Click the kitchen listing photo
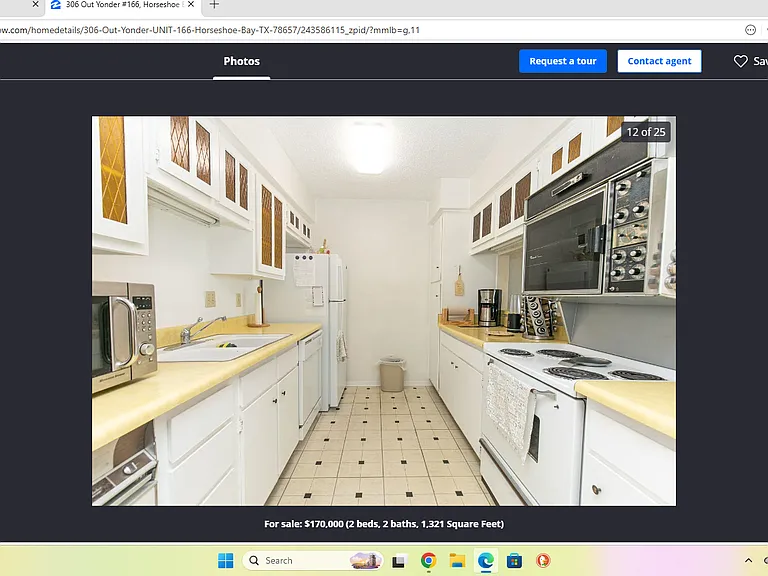This screenshot has width=768, height=576. pyautogui.click(x=384, y=311)
